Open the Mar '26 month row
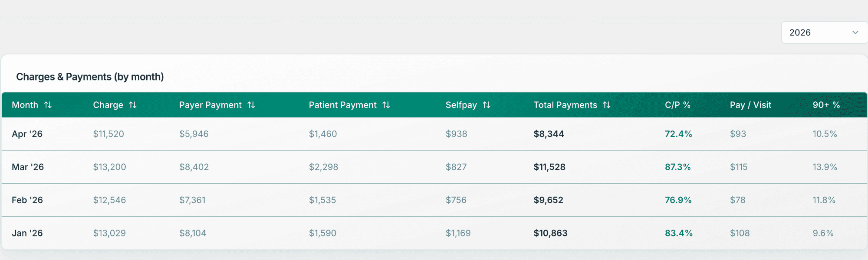The width and height of the screenshot is (868, 260). pyautogui.click(x=434, y=167)
